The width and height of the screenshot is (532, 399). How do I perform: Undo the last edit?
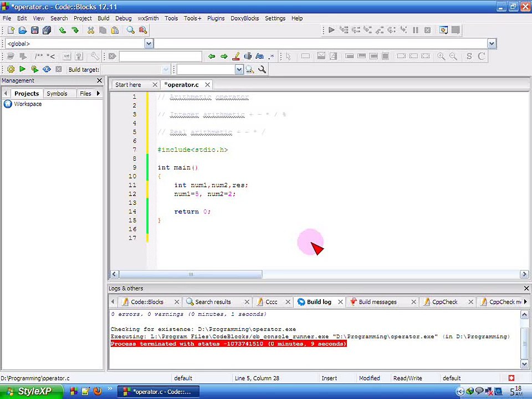click(x=63, y=30)
